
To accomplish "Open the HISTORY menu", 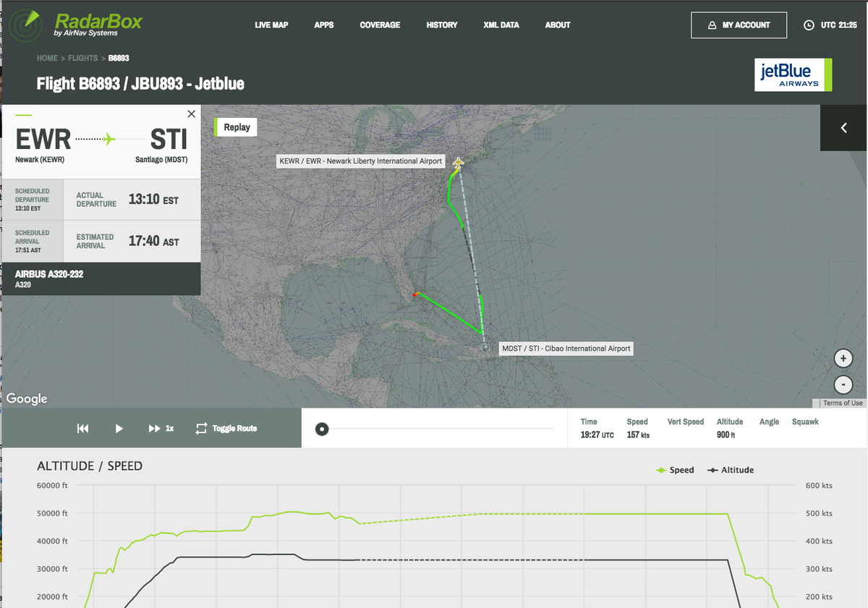I will 442,25.
